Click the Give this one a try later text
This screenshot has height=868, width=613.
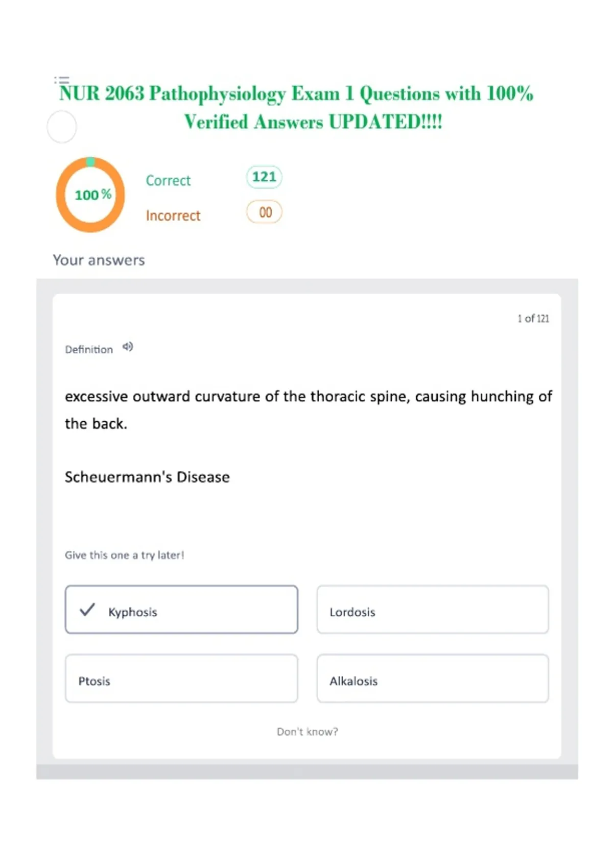[x=125, y=555]
